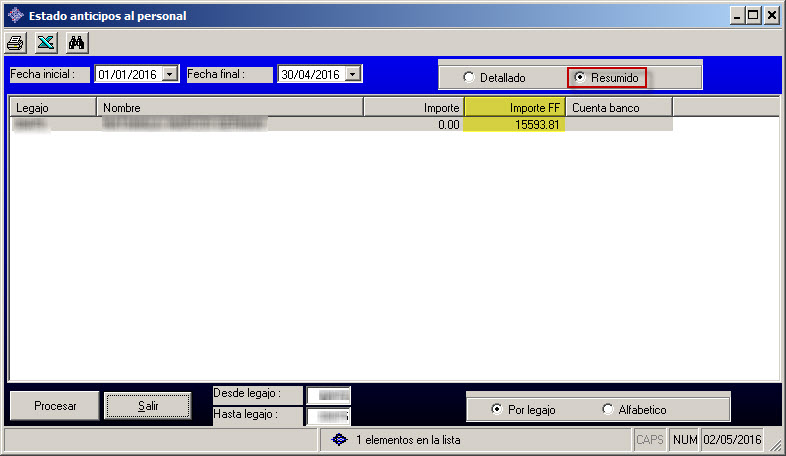Sort by the Legajo column header
The height and width of the screenshot is (456, 786).
click(52, 107)
